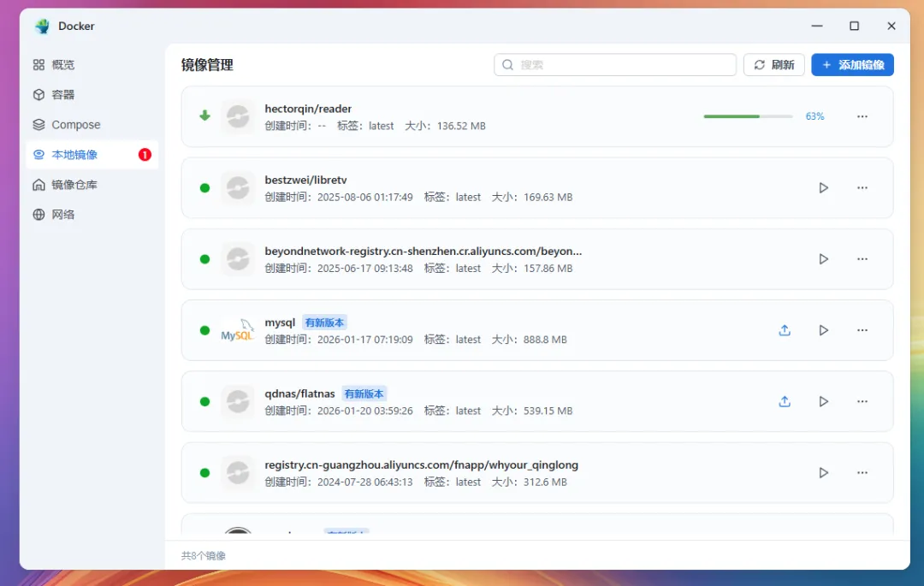
Task: Select 本地镜像 in the sidebar
Action: coord(92,155)
